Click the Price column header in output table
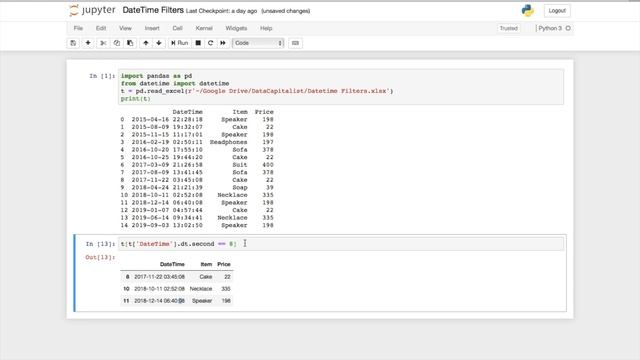The width and height of the screenshot is (640, 360). pos(224,264)
